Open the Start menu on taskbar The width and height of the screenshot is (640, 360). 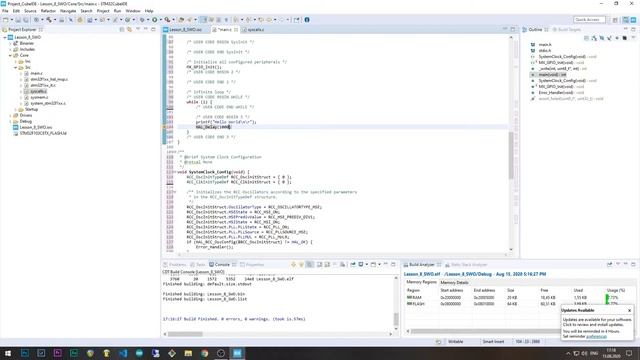pos(8,353)
